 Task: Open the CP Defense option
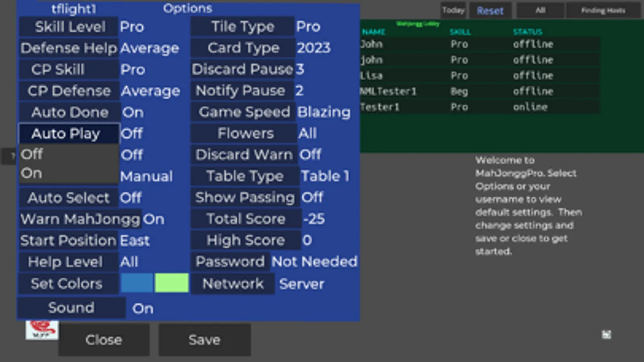[69, 90]
